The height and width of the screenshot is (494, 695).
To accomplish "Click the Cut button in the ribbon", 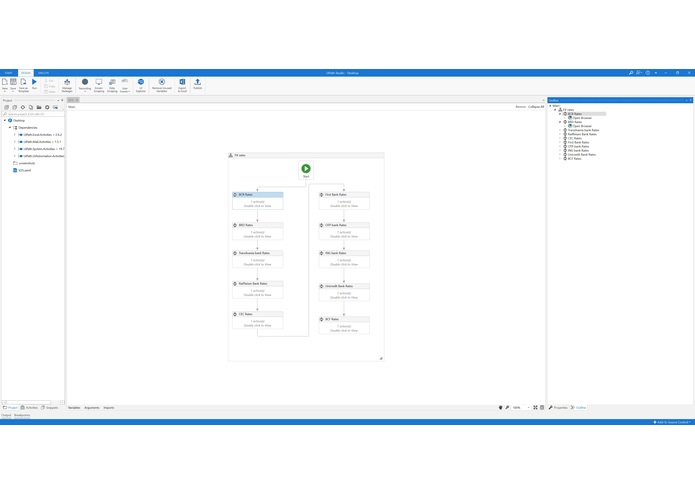I will 49,81.
